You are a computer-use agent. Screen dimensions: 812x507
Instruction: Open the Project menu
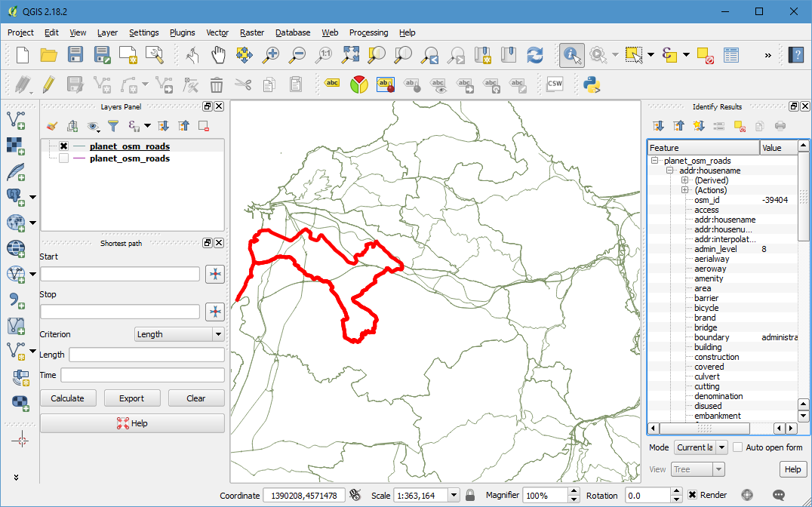point(20,32)
